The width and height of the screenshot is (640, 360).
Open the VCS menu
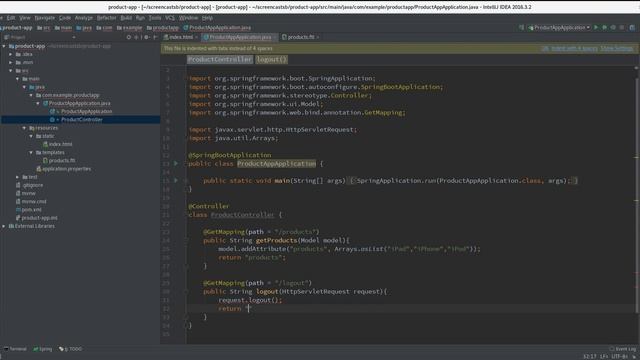click(x=170, y=18)
